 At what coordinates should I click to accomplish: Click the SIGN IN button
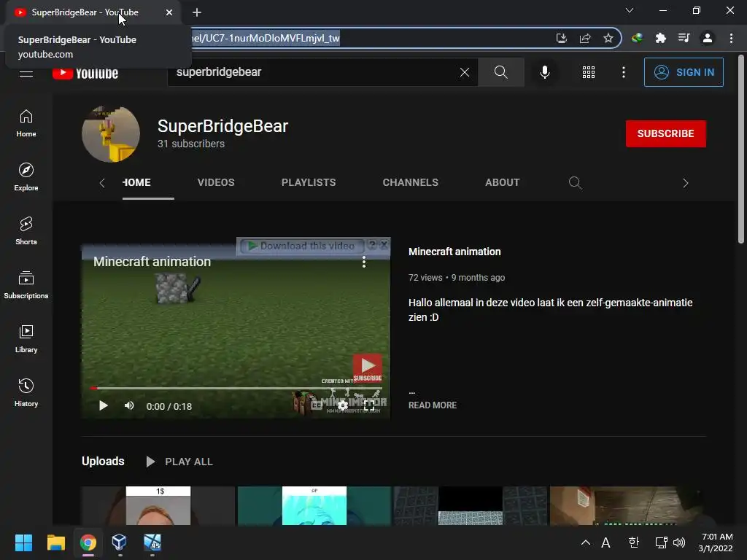684,72
